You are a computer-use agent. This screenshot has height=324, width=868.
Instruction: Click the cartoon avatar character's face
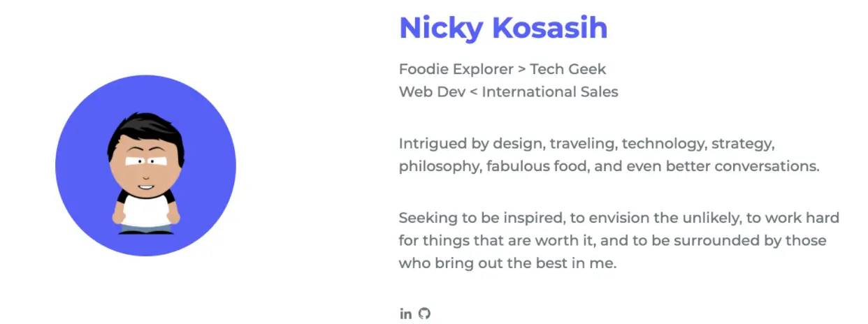(x=146, y=166)
